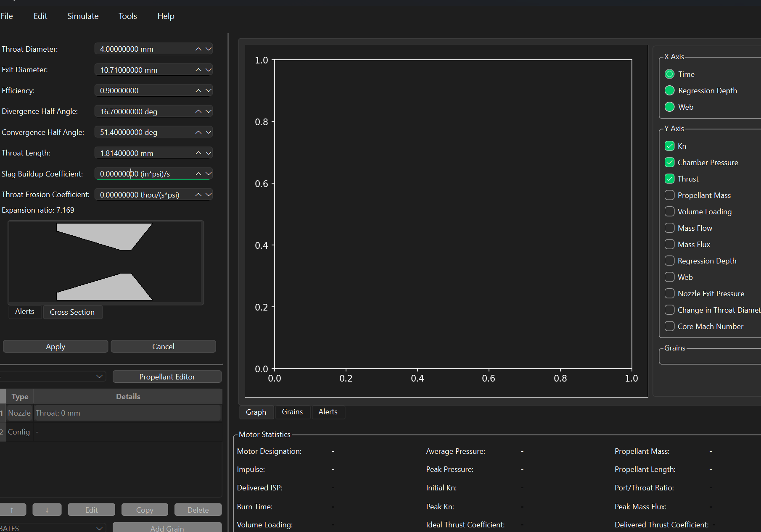Image resolution: width=761 pixels, height=532 pixels.
Task: Decrease Convergence Half Angle down arrow
Action: tap(208, 132)
